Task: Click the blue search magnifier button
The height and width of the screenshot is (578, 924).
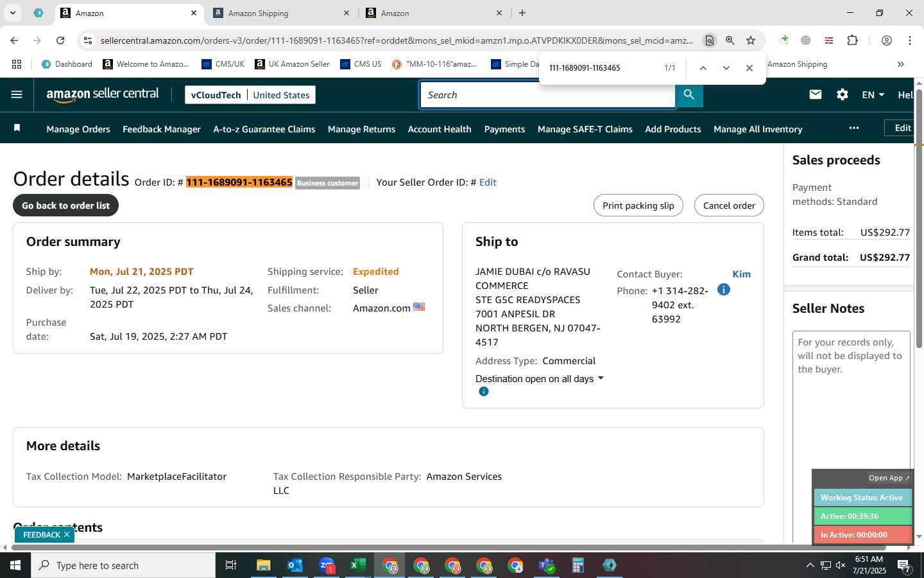Action: 689,94
